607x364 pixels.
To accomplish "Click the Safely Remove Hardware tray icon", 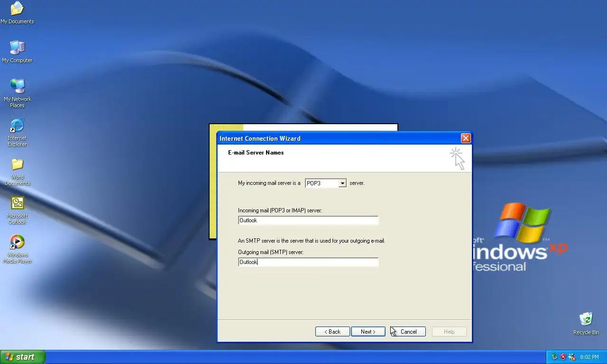I will point(554,357).
